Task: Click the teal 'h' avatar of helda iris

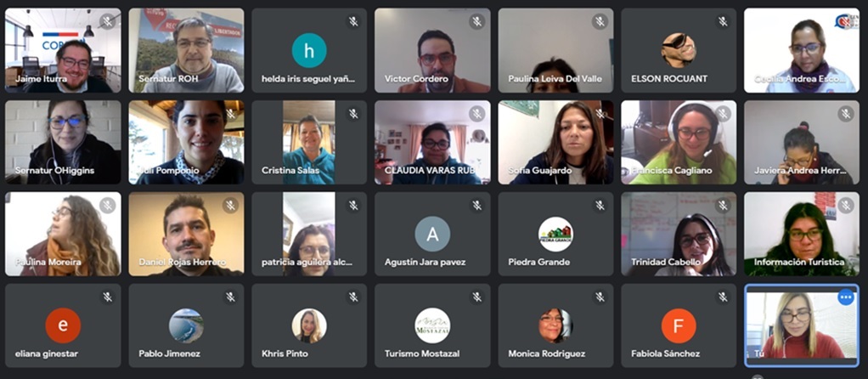Action: [x=309, y=50]
